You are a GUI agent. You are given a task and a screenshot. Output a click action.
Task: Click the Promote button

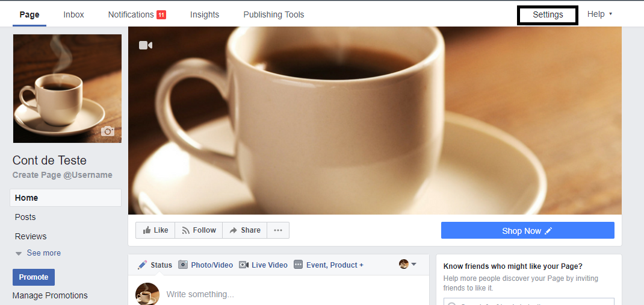pyautogui.click(x=34, y=277)
